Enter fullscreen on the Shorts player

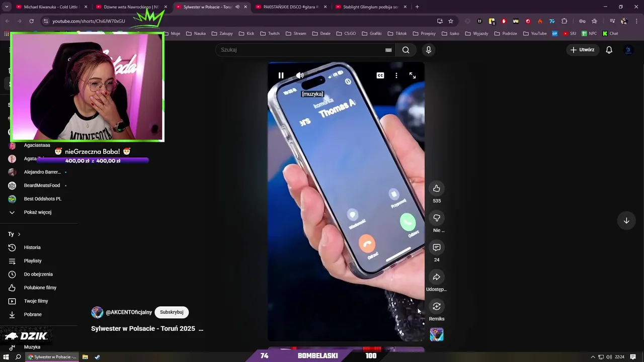[x=413, y=75]
